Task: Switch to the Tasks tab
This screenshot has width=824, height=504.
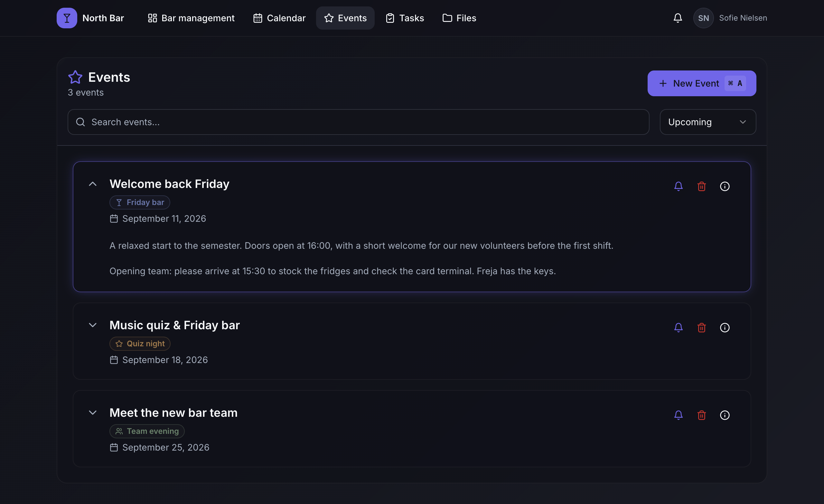Action: coord(405,18)
